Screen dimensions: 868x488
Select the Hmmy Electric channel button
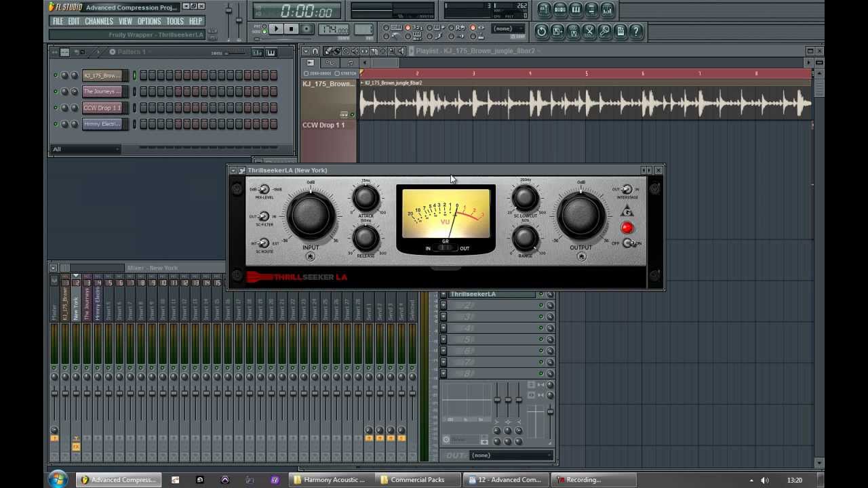click(102, 124)
